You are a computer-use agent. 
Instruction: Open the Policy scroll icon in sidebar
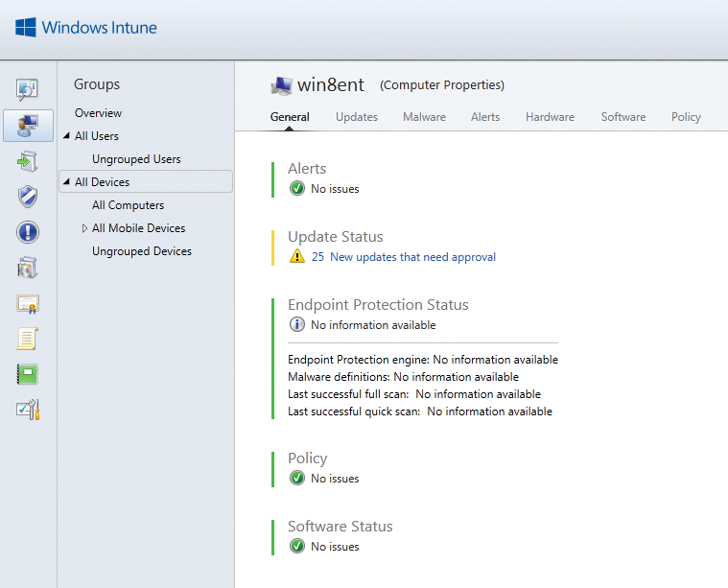pyautogui.click(x=28, y=339)
